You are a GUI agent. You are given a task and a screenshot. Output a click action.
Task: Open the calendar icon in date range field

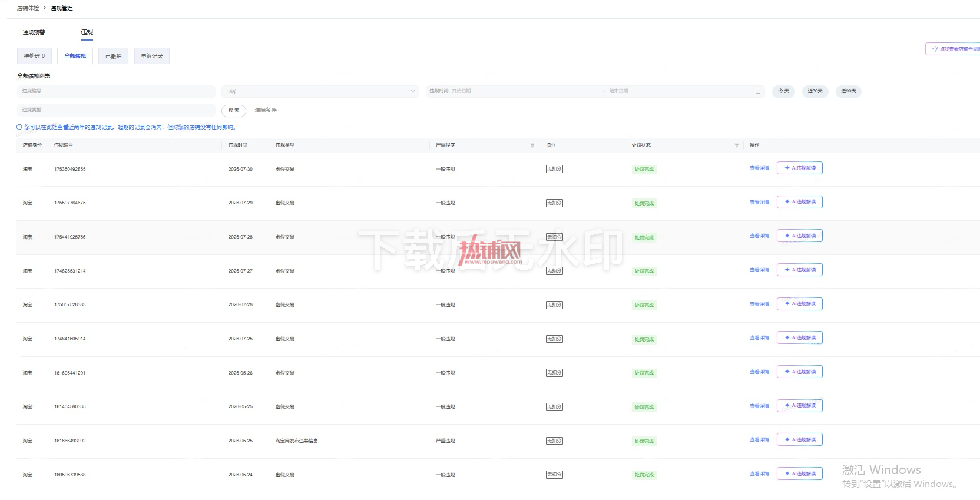tap(757, 91)
